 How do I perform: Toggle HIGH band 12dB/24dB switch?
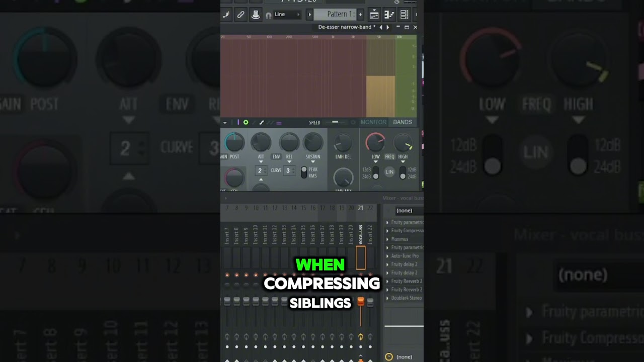(403, 172)
